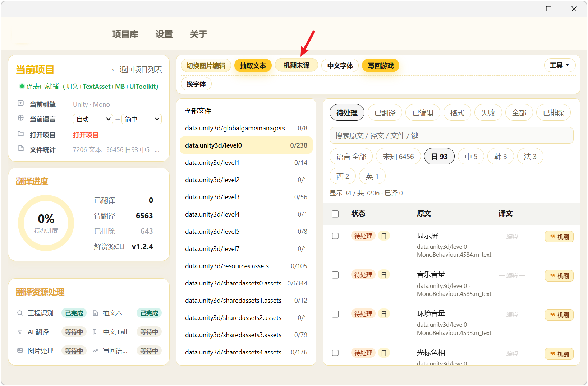The image size is (588, 386).
Task: Click the 编辑 translation cell for 显示屏
Action: pyautogui.click(x=512, y=237)
